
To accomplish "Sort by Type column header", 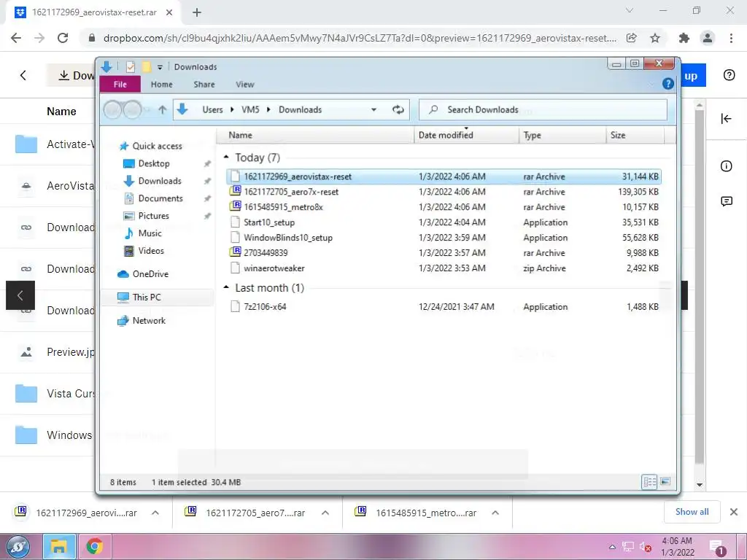I will tap(562, 135).
